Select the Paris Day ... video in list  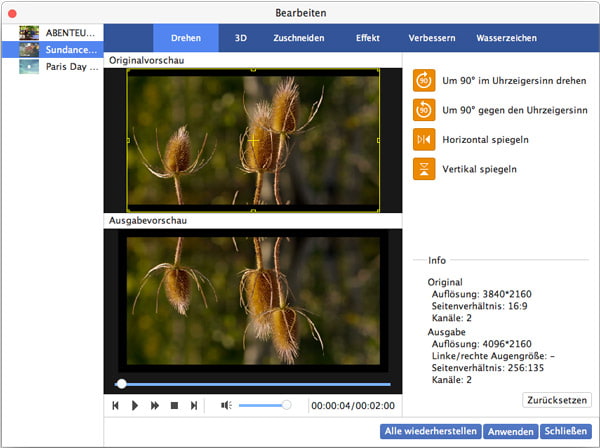click(x=53, y=67)
